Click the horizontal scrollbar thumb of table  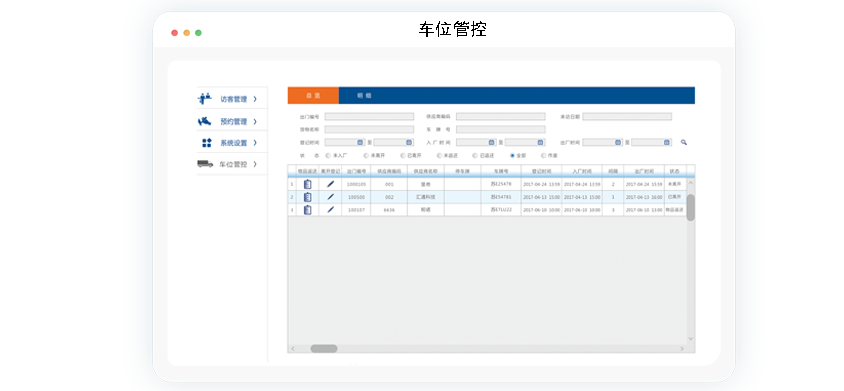[324, 348]
